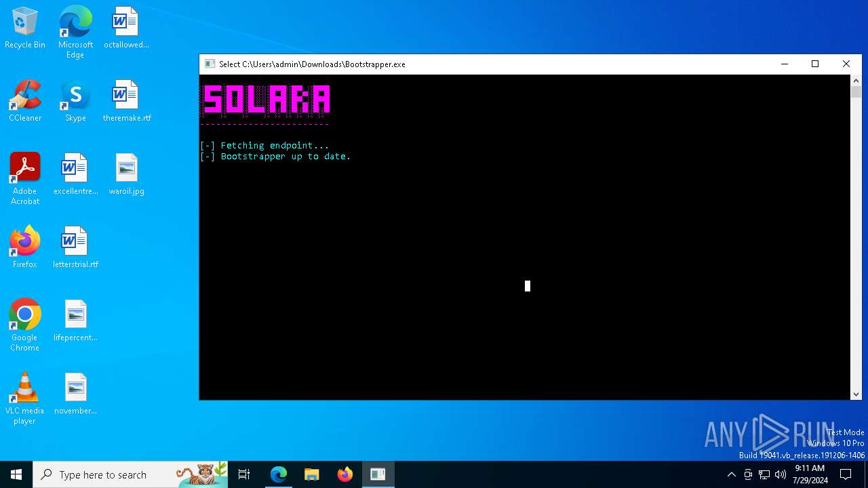Select waroil.jpg image file

pos(126,174)
